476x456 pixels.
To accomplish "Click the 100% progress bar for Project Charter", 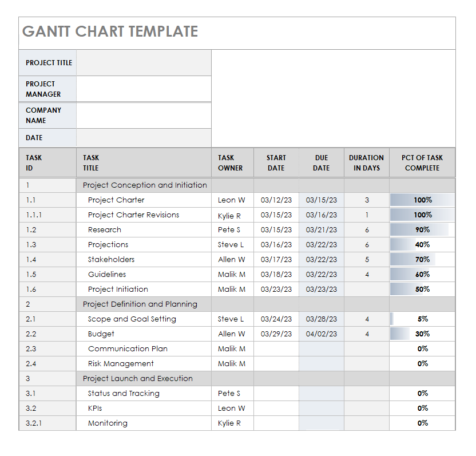I will [422, 200].
